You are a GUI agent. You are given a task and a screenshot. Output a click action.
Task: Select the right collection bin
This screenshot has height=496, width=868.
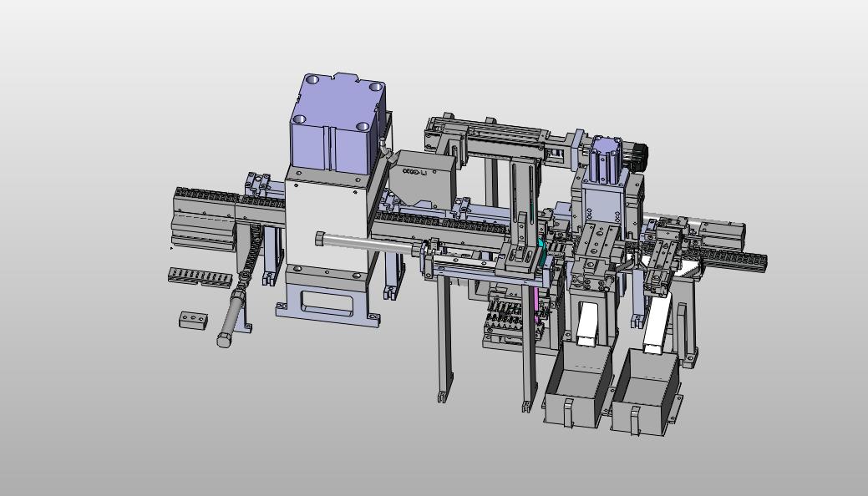pos(646,393)
